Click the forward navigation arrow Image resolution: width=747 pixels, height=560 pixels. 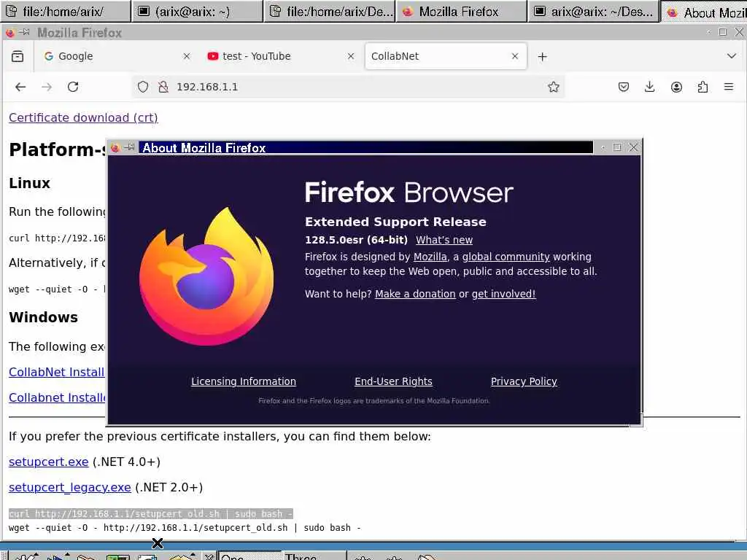(x=47, y=87)
